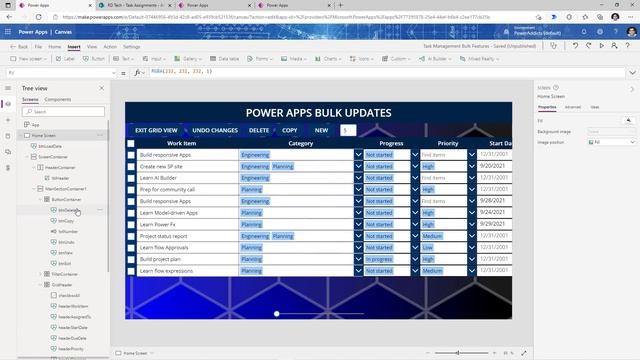Click the fx formula icon
This screenshot has width=640, height=360.
pos(138,73)
